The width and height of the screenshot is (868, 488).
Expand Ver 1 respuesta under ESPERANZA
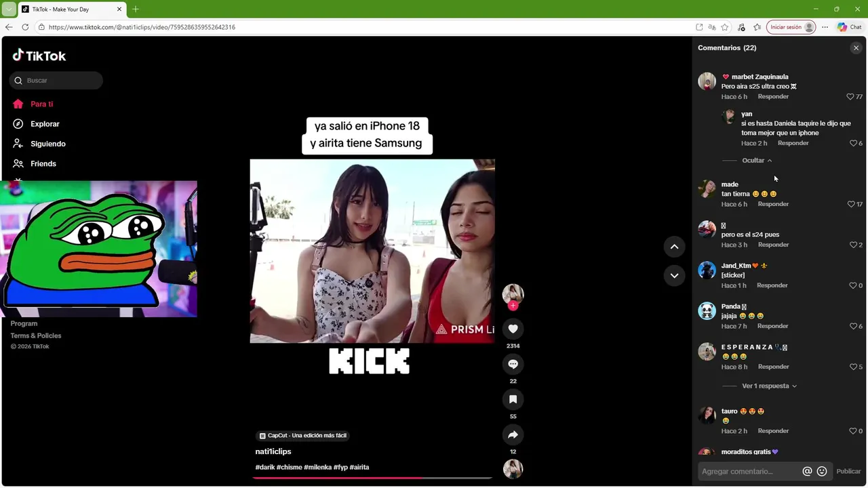coord(769,386)
